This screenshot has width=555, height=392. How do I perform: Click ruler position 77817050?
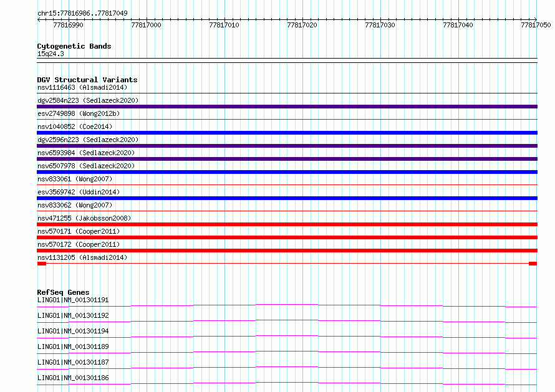point(536,25)
